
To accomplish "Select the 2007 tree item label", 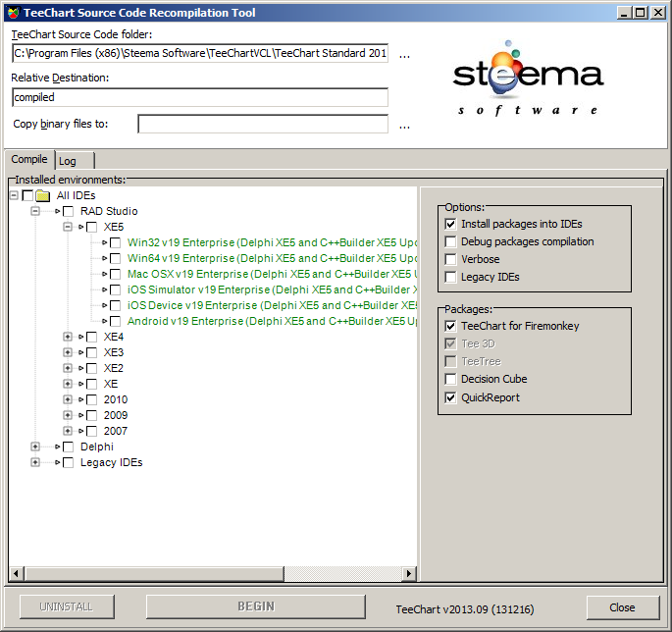I will coord(116,432).
